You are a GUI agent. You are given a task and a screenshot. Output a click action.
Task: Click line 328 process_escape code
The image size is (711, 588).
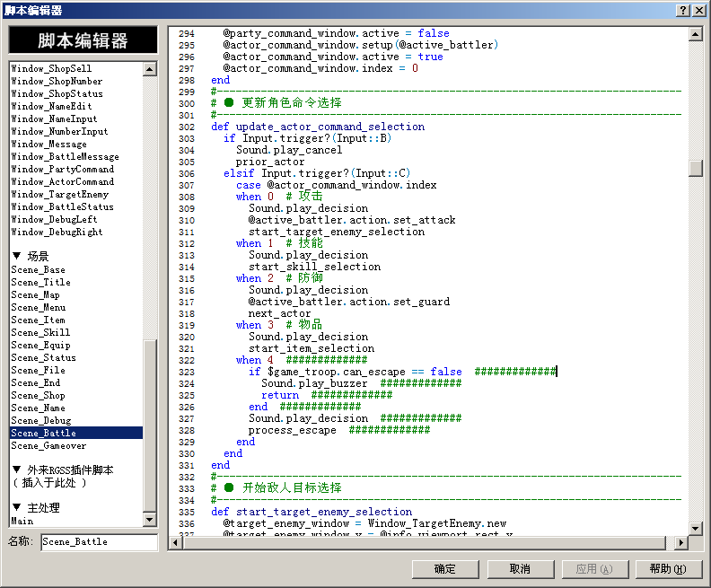click(292, 430)
